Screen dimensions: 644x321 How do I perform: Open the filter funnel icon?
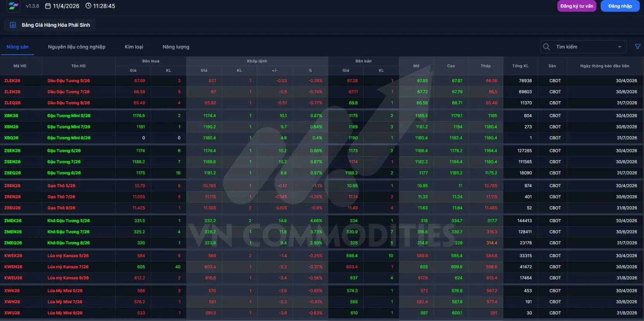[x=637, y=47]
